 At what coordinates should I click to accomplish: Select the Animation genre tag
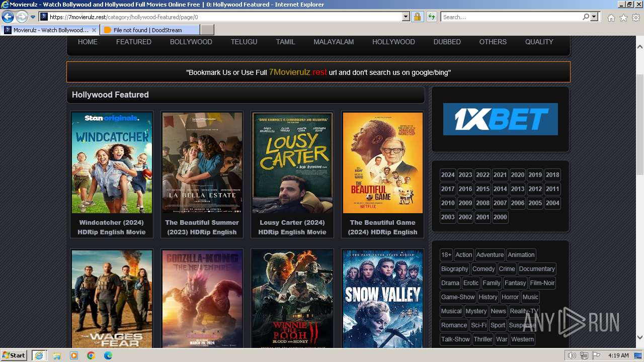pos(521,255)
